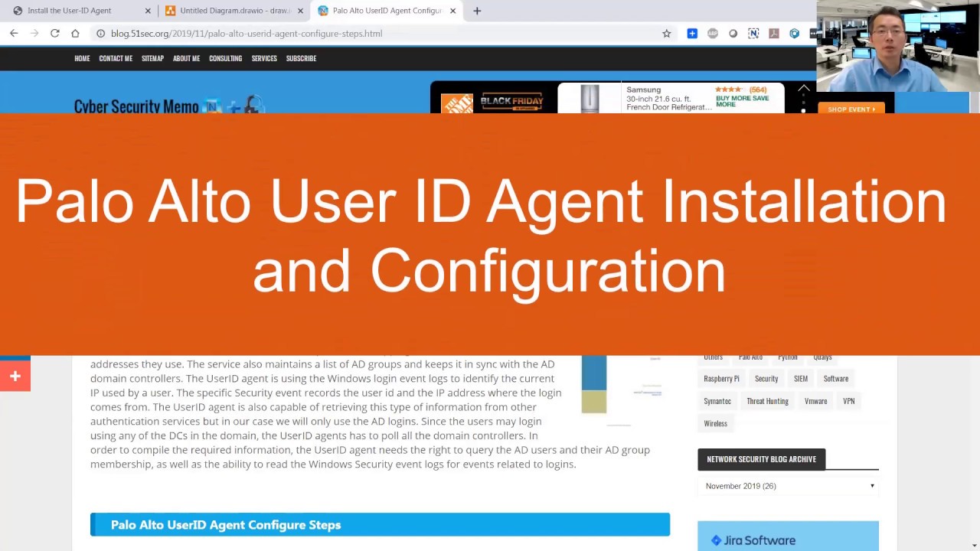Open the CONSULTING menu item

click(225, 58)
